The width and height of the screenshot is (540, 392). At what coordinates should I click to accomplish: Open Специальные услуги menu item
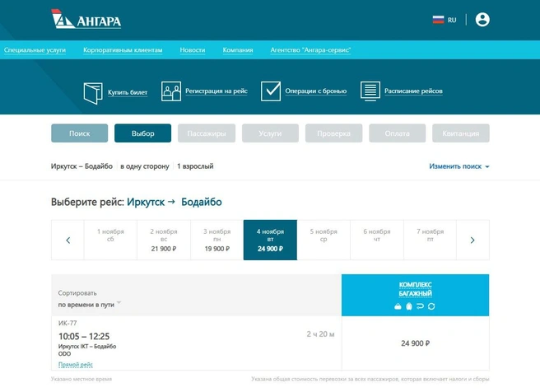click(35, 50)
